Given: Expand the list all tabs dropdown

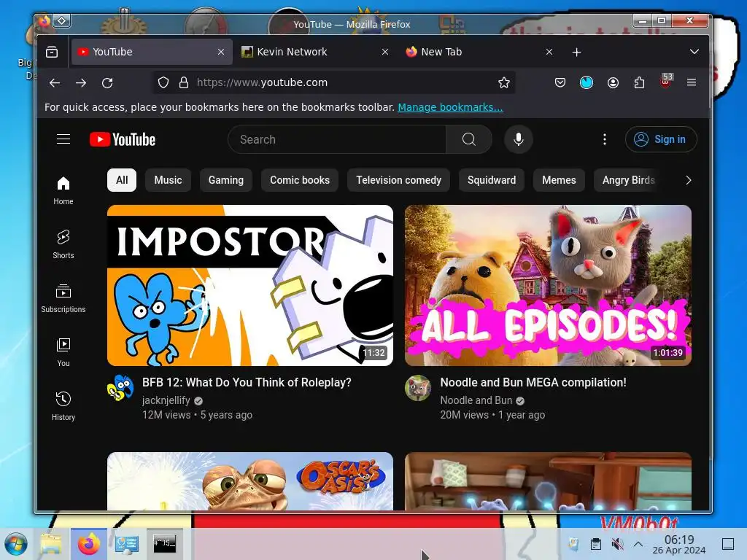Looking at the screenshot, I should 694,52.
